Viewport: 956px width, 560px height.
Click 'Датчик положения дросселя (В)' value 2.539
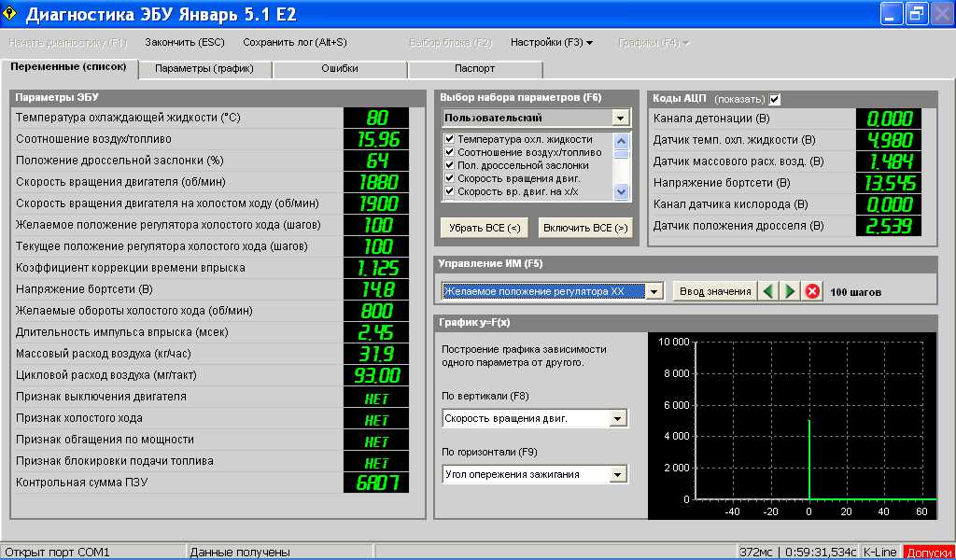(x=889, y=226)
